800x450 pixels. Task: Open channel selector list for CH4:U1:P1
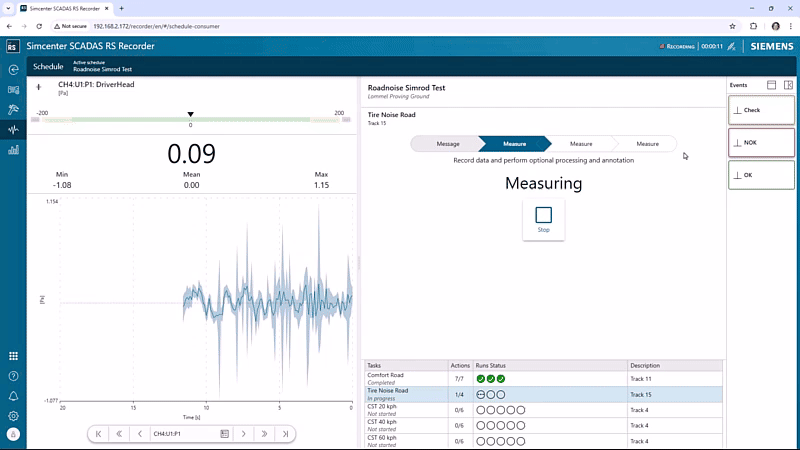pos(225,434)
